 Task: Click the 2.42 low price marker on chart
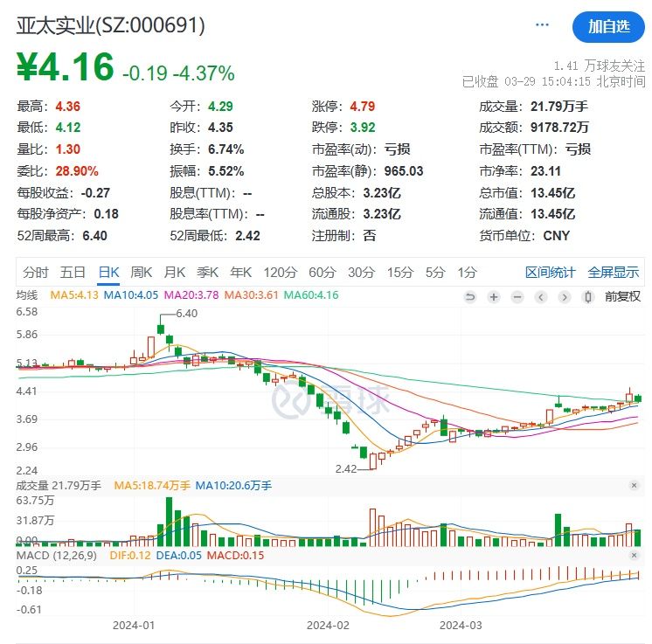tap(346, 469)
